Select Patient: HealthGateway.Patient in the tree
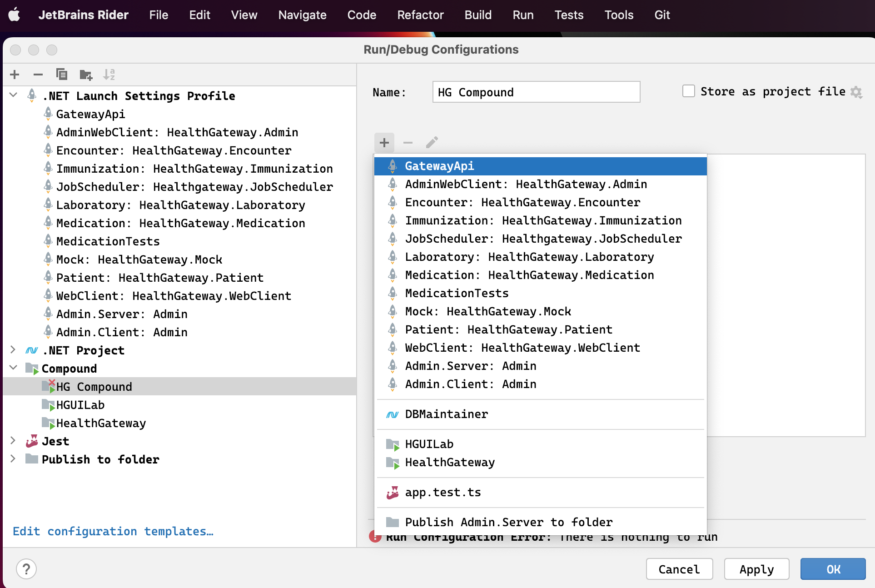The image size is (875, 588). pos(180,278)
